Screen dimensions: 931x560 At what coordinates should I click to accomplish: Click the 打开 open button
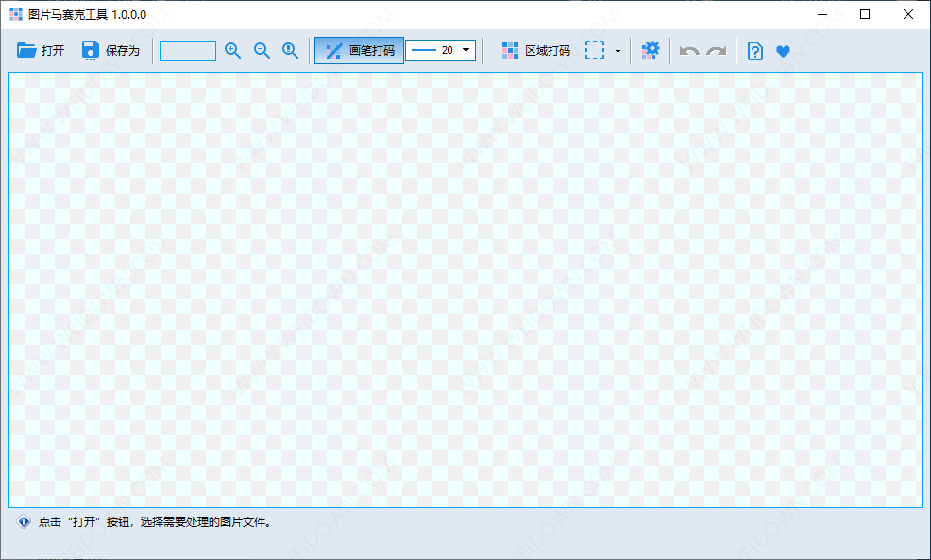(x=41, y=50)
